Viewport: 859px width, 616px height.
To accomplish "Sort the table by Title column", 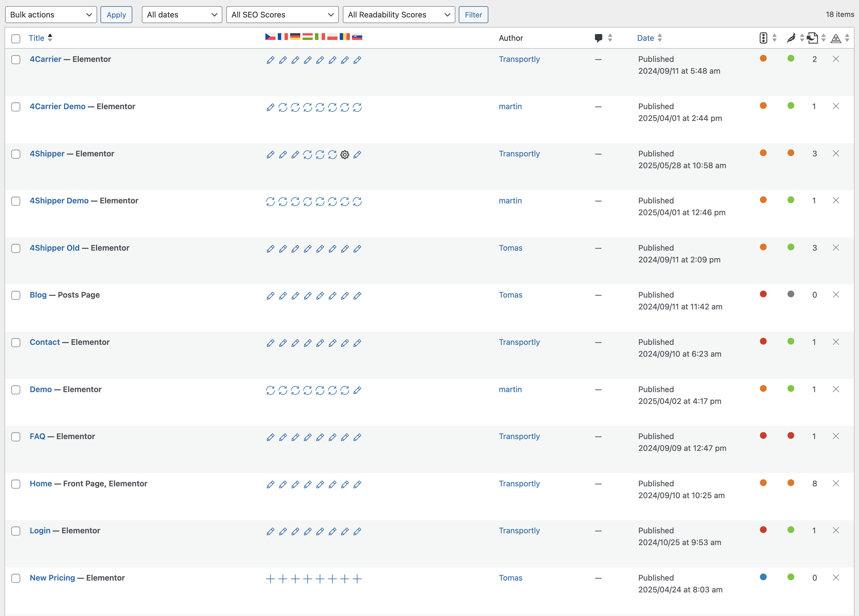I will point(37,38).
